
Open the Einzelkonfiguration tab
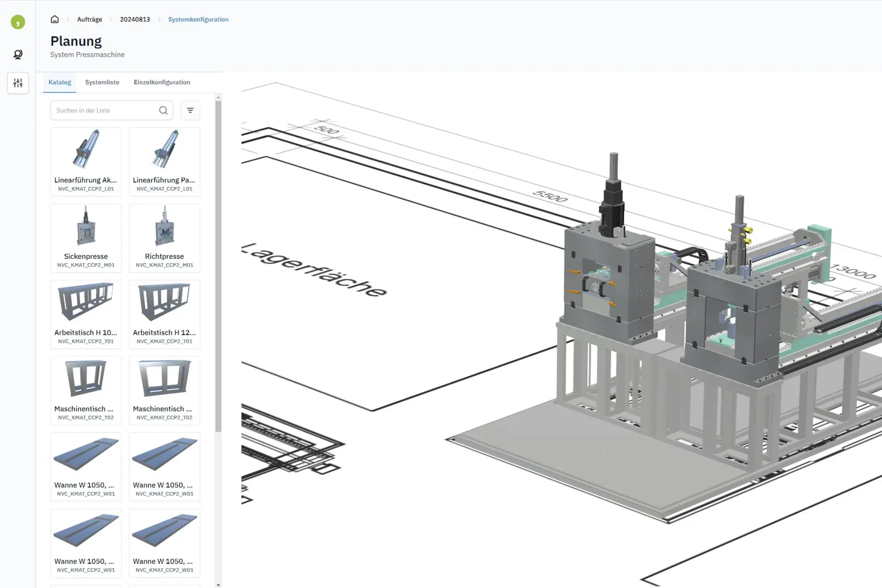(162, 82)
